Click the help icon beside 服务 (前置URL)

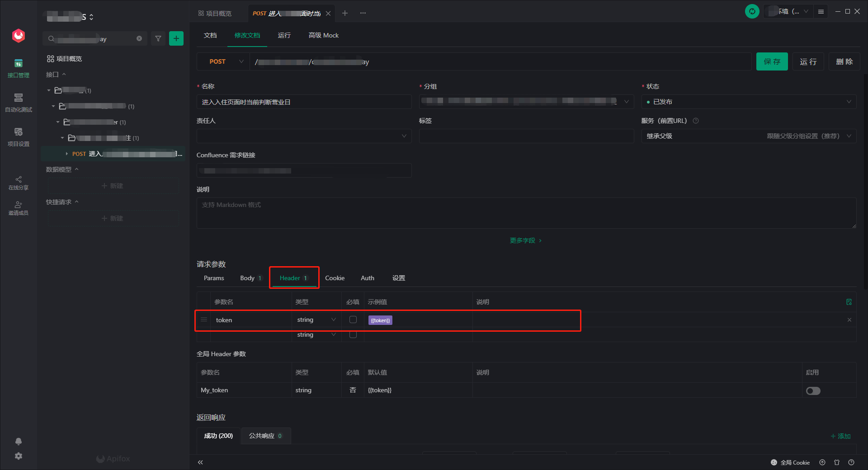point(696,121)
